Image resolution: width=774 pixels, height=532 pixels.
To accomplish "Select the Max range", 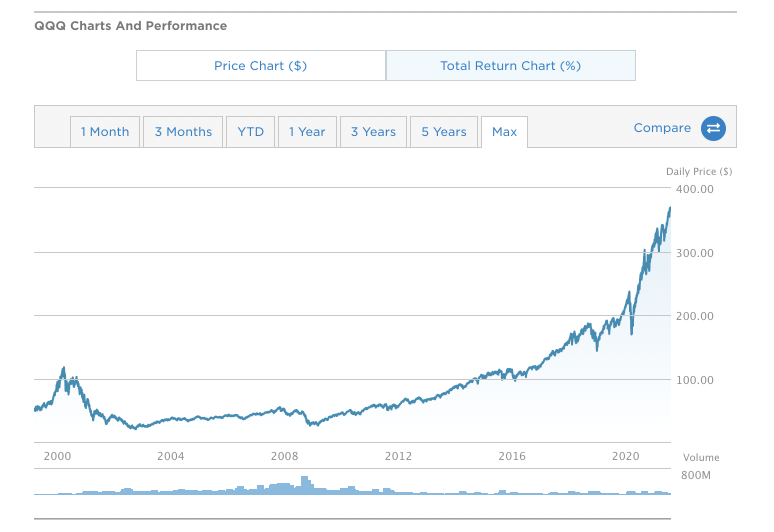I will tap(504, 132).
